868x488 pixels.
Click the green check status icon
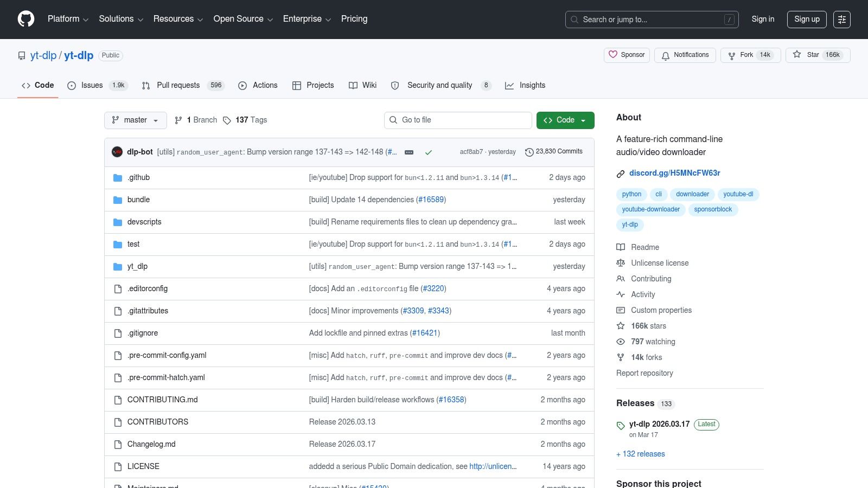tap(429, 152)
